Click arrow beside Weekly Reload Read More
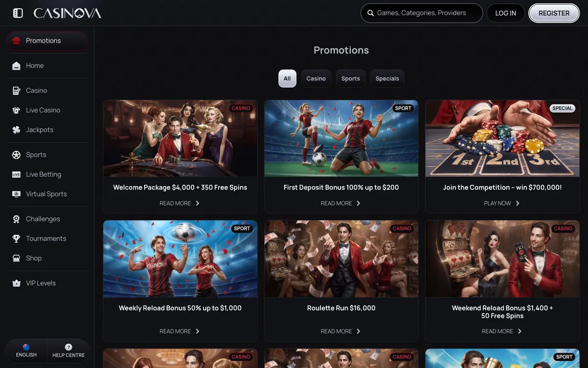Image resolution: width=588 pixels, height=368 pixels. (197, 331)
